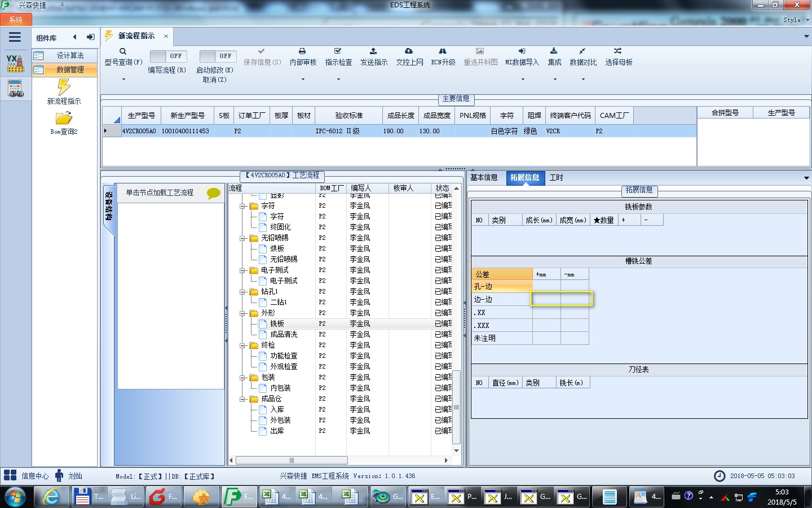Click 指示检查 toolbar icon

[x=338, y=57]
